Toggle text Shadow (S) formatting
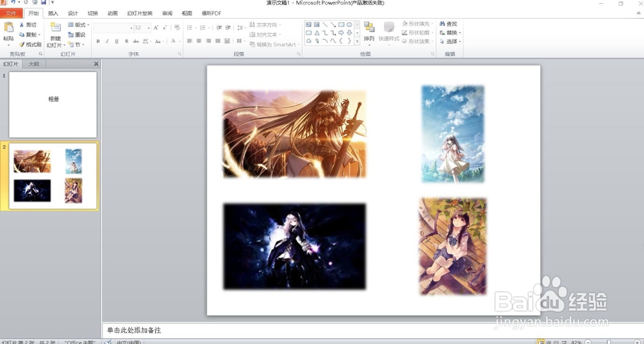644x344 pixels. pyautogui.click(x=126, y=41)
